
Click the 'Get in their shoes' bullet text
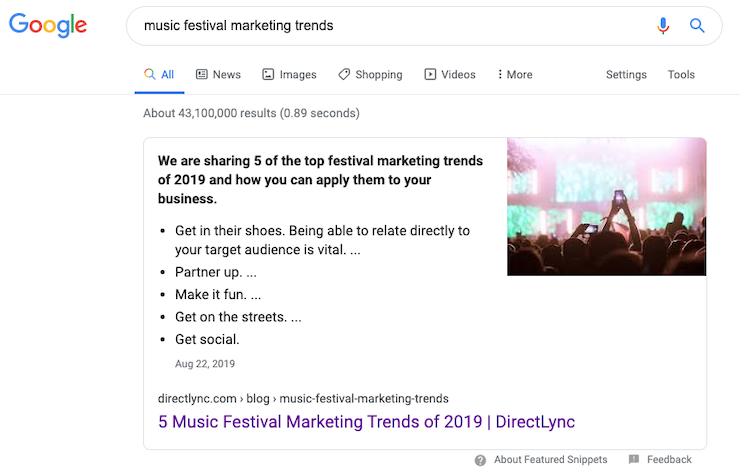[322, 240]
